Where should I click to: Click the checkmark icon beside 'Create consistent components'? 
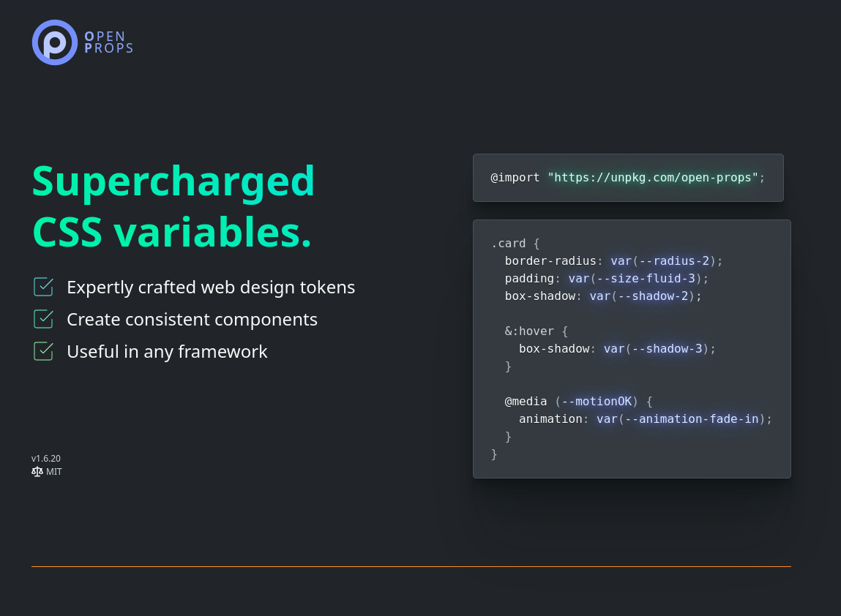44,319
